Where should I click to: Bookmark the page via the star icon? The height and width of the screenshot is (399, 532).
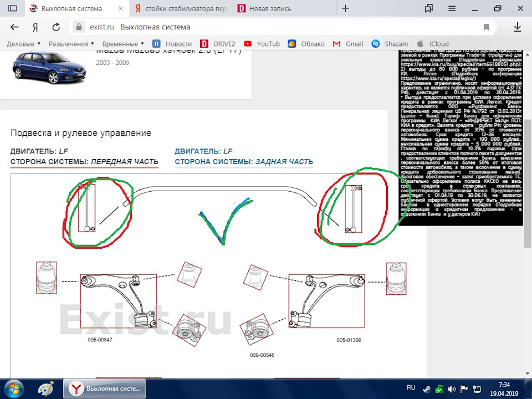click(486, 26)
